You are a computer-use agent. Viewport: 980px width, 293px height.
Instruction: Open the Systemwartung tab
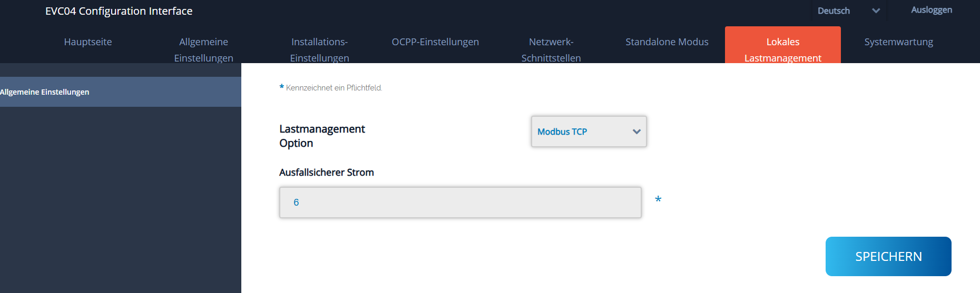pyautogui.click(x=899, y=42)
